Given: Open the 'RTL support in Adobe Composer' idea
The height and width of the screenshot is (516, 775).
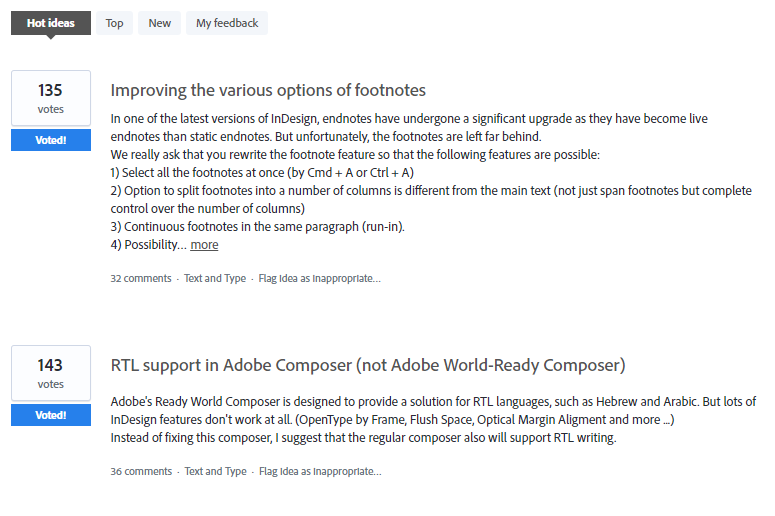Looking at the screenshot, I should (368, 365).
